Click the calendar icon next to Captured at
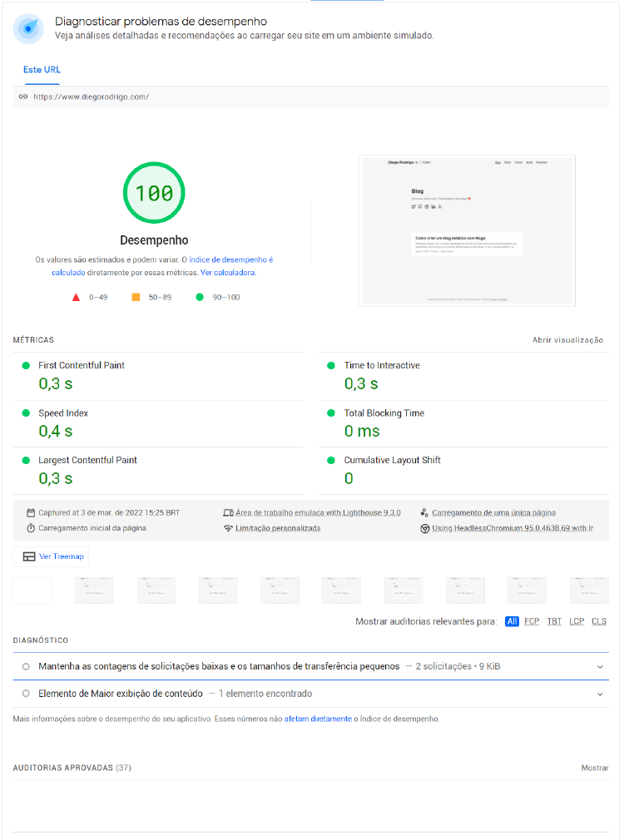Image resolution: width=639 pixels, height=840 pixels. (31, 512)
